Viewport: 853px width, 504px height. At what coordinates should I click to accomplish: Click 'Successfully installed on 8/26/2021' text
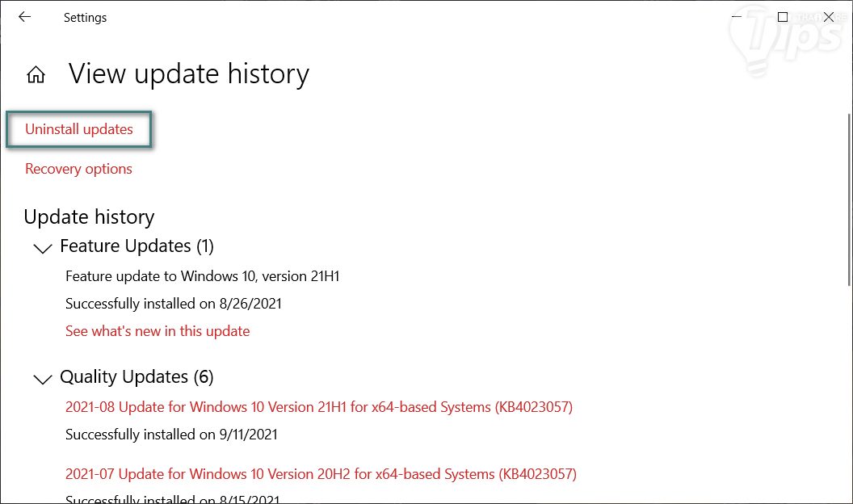click(x=173, y=304)
